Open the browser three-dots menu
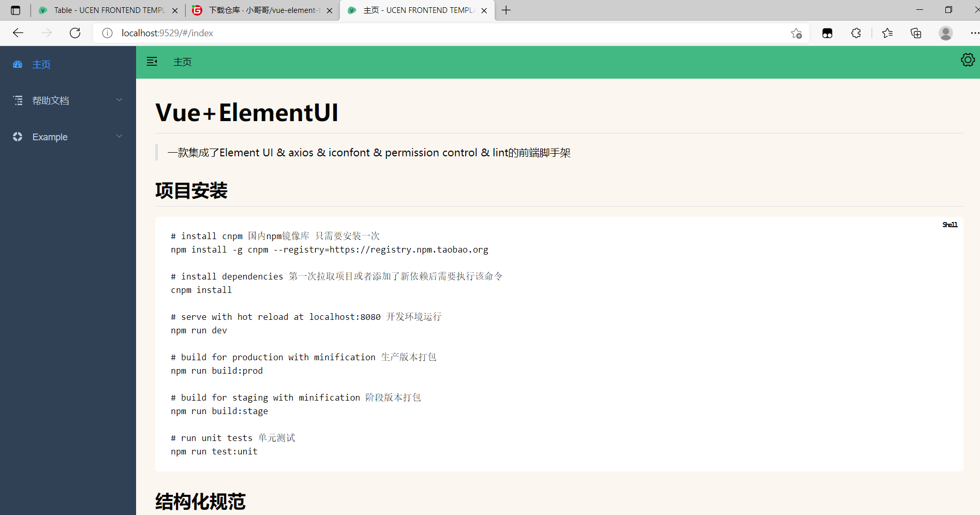The image size is (980, 515). pyautogui.click(x=974, y=33)
